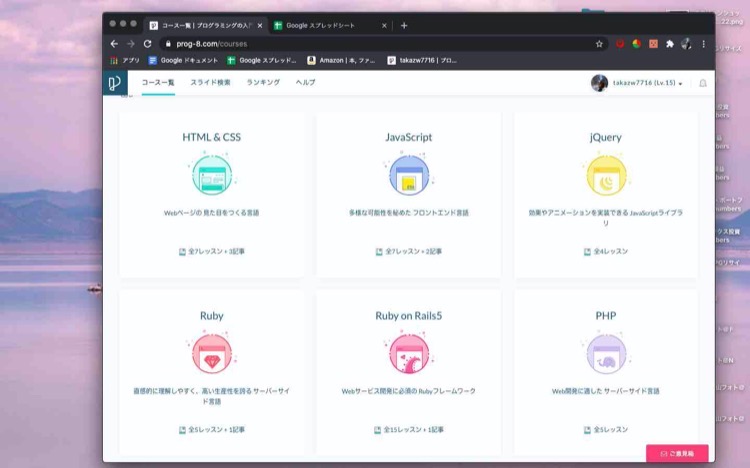Image resolution: width=750 pixels, height=468 pixels.
Task: Click the Webページの見た目をつくる言語 description
Action: 212,213
